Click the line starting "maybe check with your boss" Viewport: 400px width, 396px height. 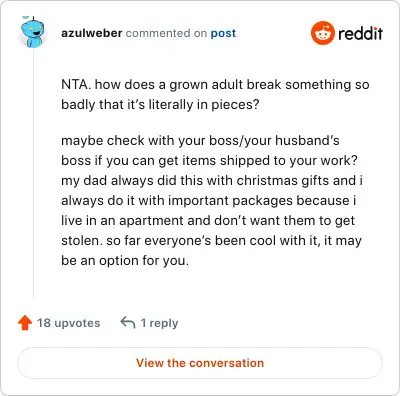[x=200, y=141]
